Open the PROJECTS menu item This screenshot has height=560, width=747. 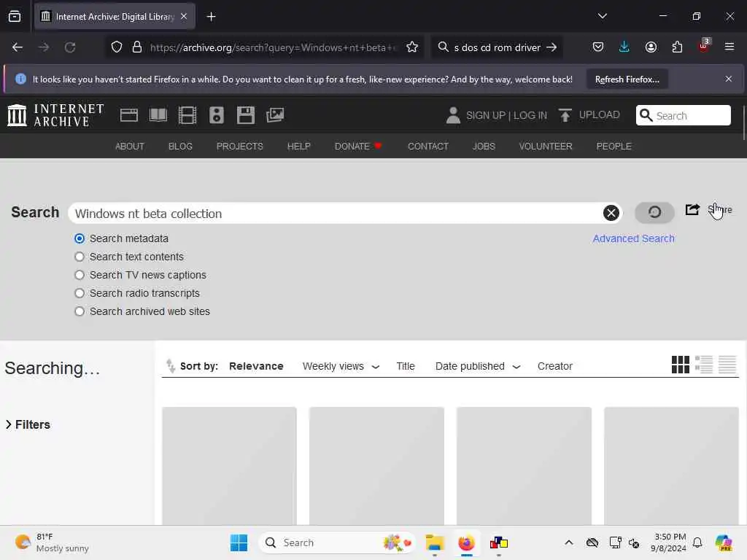239,146
